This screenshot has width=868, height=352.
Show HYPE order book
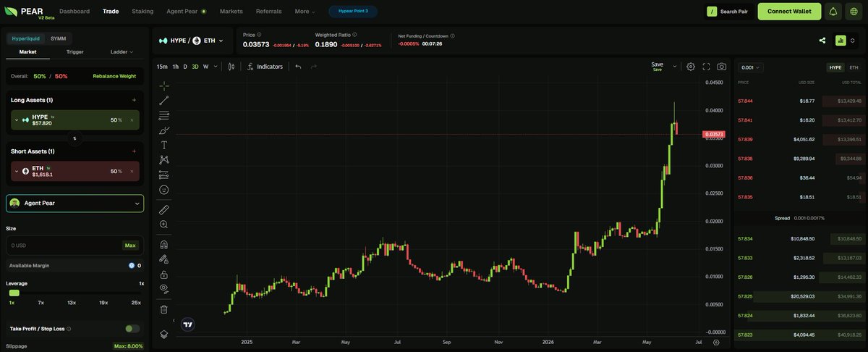coord(835,67)
